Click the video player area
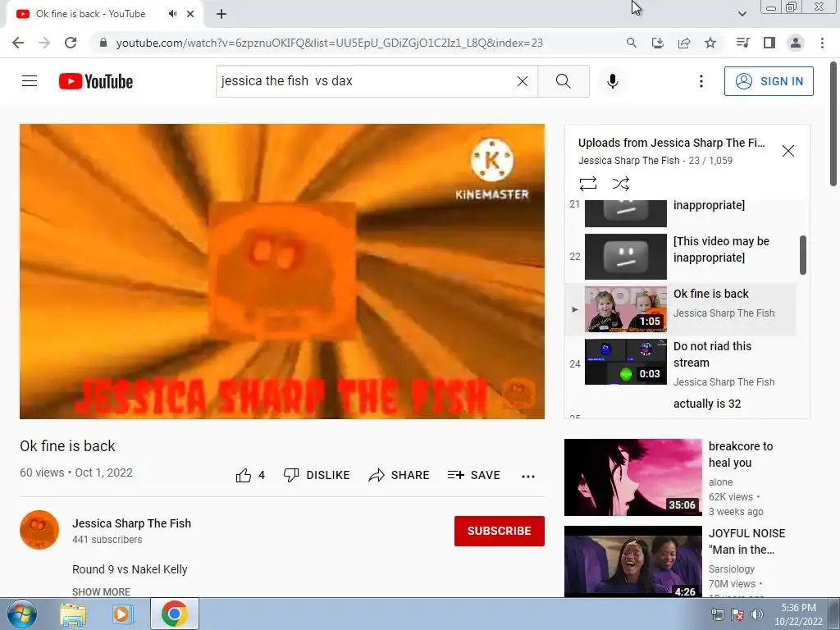 click(x=282, y=271)
